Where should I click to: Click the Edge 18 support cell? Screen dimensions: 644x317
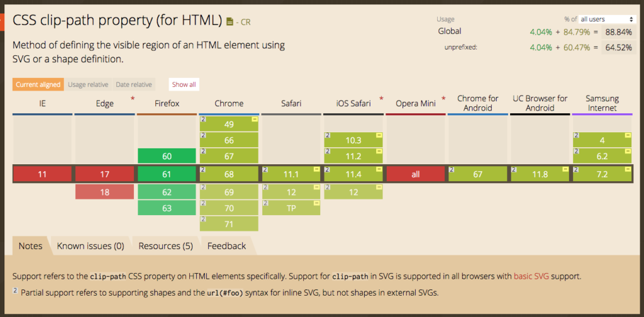tap(105, 192)
